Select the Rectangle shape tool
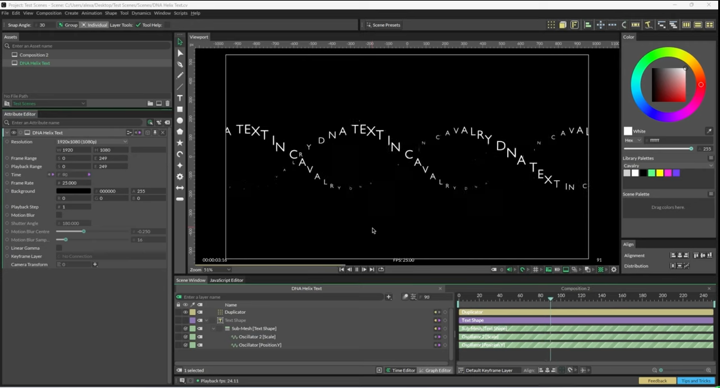The height and width of the screenshot is (388, 720). pos(180,109)
